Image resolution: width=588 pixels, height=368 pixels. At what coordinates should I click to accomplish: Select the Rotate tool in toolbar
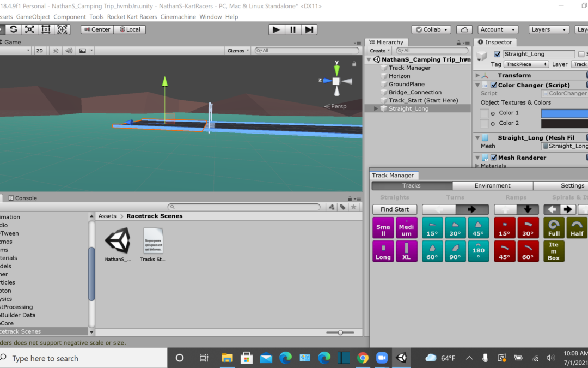click(x=14, y=29)
